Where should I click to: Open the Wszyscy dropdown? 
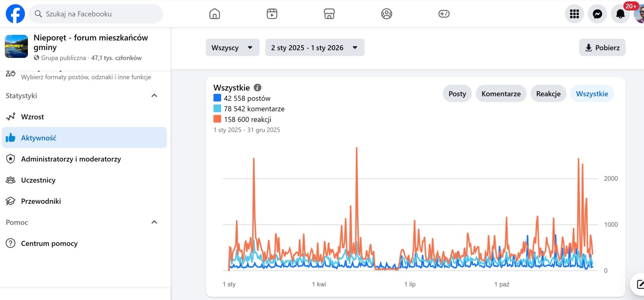click(x=232, y=48)
